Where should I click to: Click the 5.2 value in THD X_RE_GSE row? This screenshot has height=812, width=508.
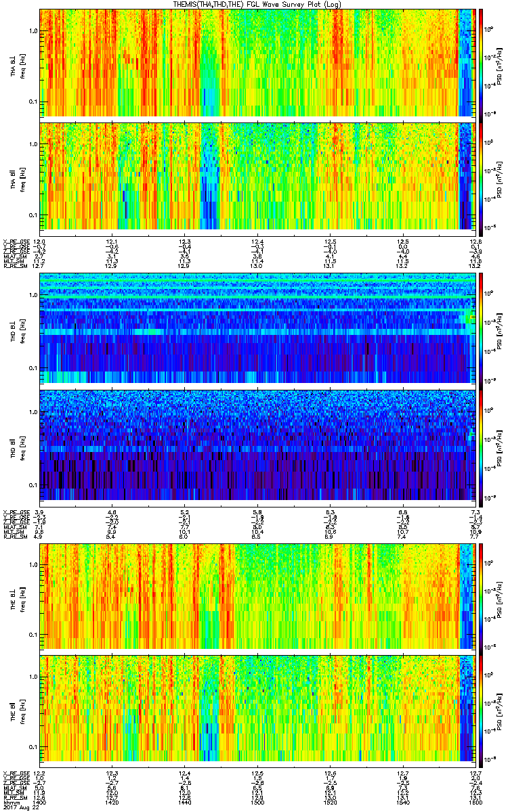[x=184, y=512]
